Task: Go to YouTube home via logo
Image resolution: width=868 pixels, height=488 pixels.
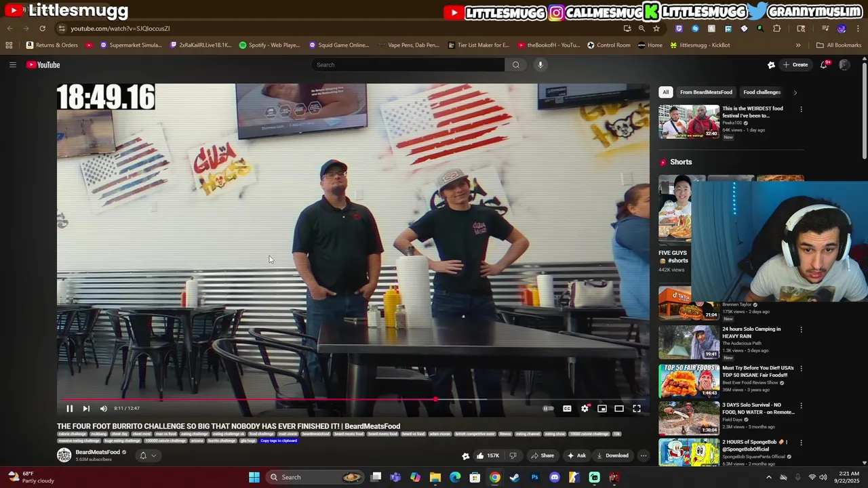Action: tap(43, 65)
